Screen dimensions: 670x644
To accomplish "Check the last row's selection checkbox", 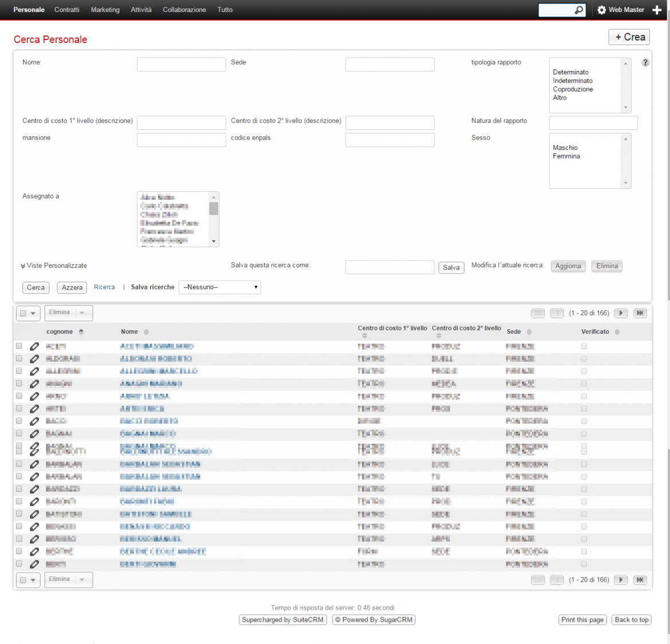I will tap(19, 564).
